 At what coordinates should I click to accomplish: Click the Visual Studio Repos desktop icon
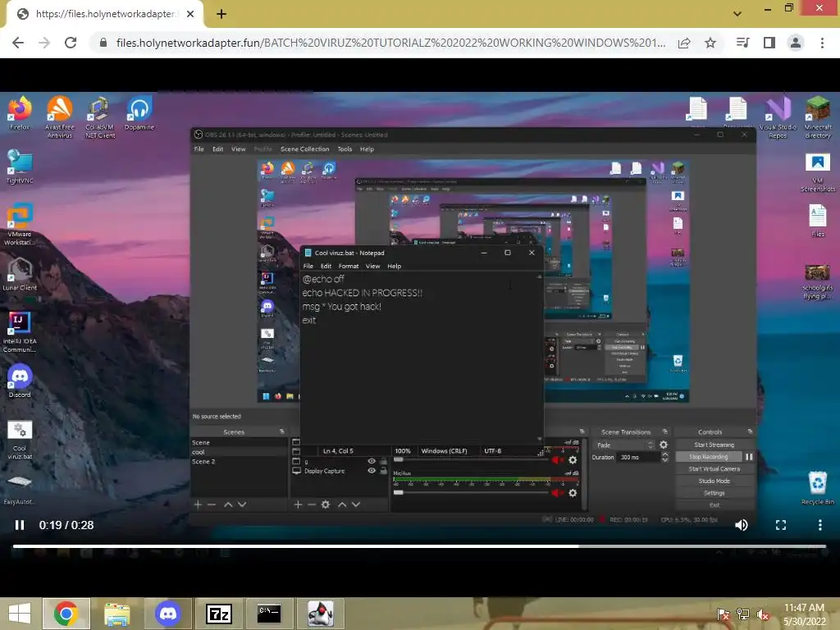778,117
